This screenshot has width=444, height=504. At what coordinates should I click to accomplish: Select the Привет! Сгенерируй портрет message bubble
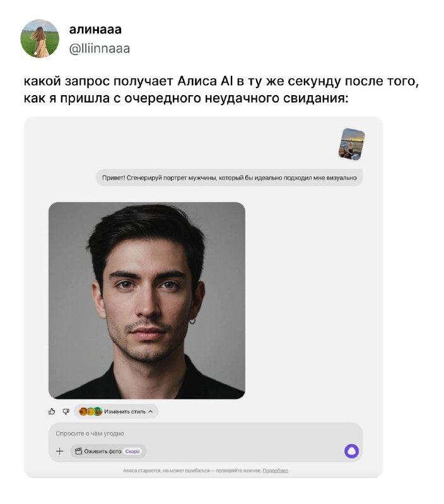[x=230, y=178]
